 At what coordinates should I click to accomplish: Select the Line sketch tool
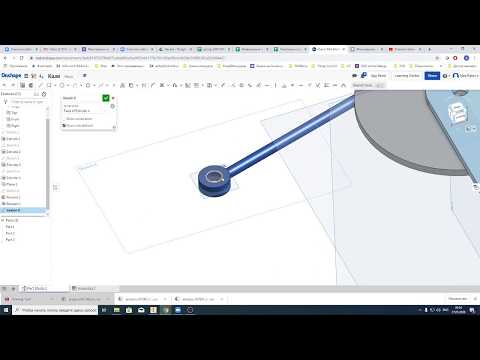pyautogui.click(x=41, y=85)
